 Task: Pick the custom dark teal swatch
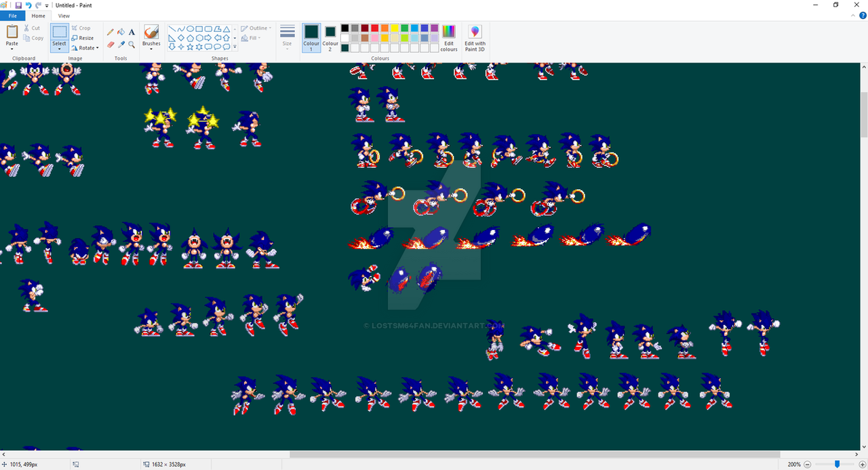345,48
